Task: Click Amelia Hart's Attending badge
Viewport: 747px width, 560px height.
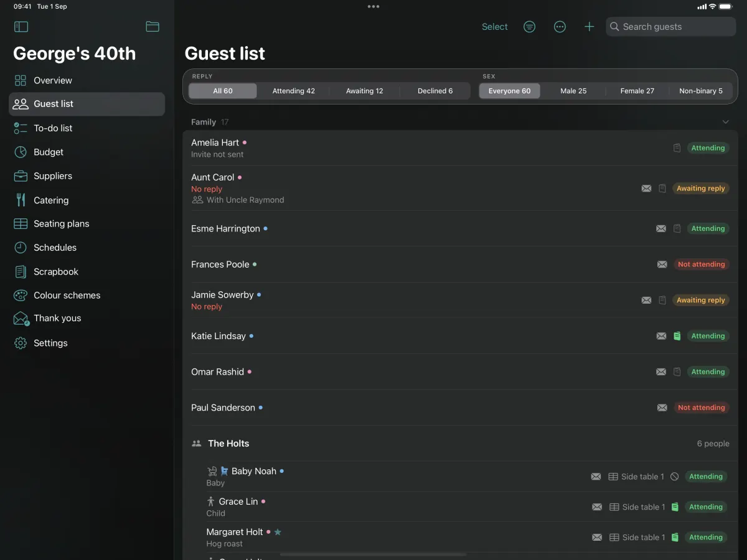Action: [708, 148]
